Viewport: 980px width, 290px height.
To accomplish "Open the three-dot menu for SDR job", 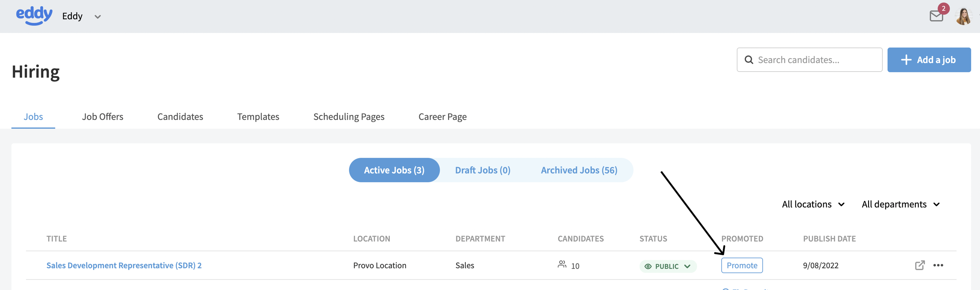I will coord(938,265).
